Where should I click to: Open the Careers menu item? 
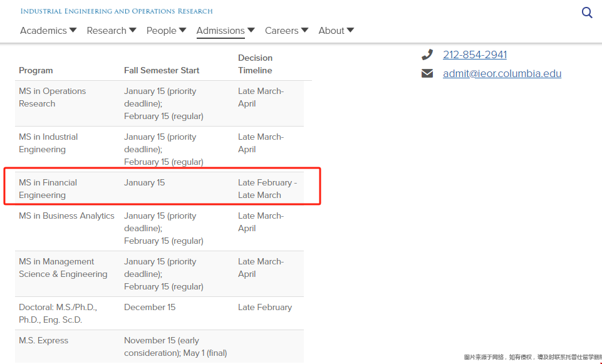[x=281, y=31]
